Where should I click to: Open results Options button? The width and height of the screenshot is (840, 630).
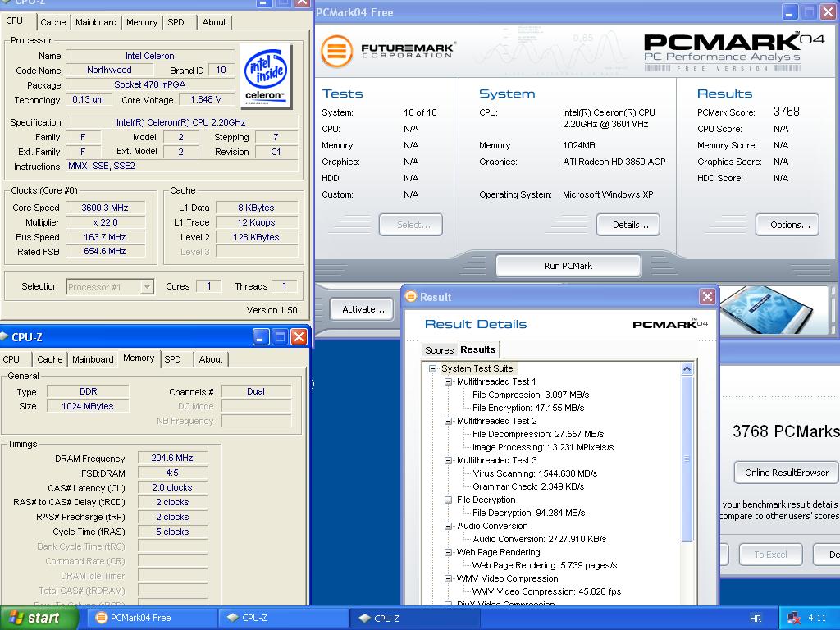click(x=787, y=225)
